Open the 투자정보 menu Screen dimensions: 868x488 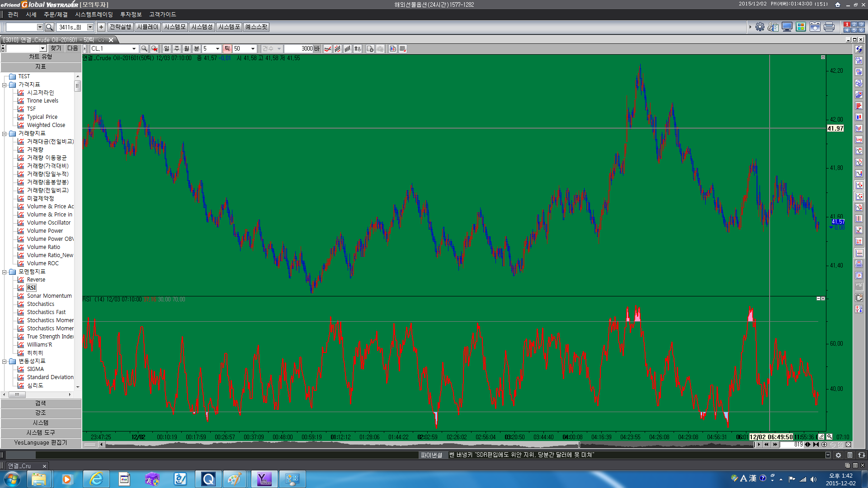pyautogui.click(x=131, y=14)
